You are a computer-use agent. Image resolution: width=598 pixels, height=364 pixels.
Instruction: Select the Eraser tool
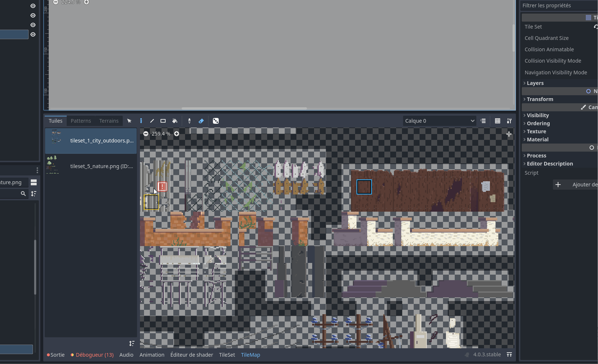201,121
